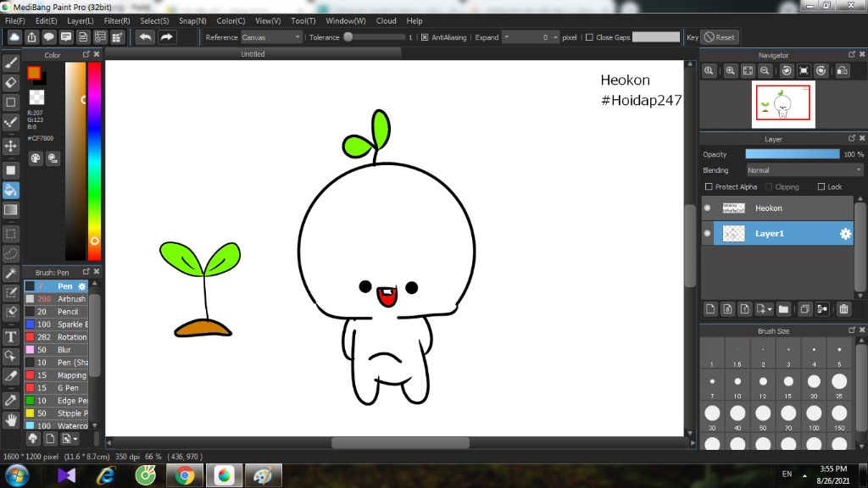Select brush size 20 preset
The width and height of the screenshot is (868, 488).
(x=814, y=385)
